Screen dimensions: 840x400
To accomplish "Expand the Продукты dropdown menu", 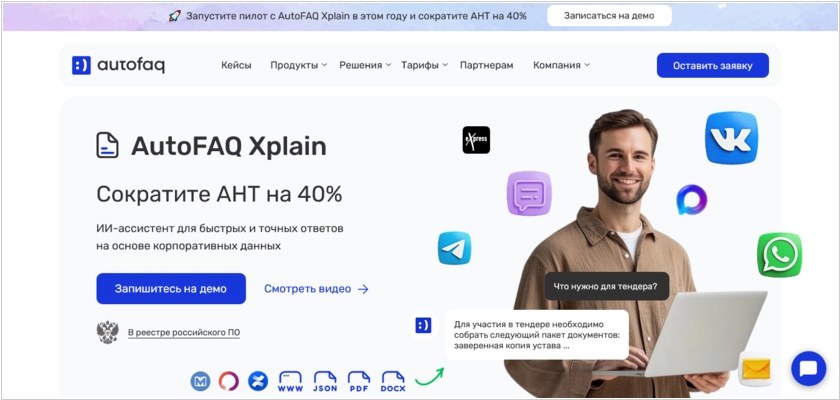I will tap(298, 65).
